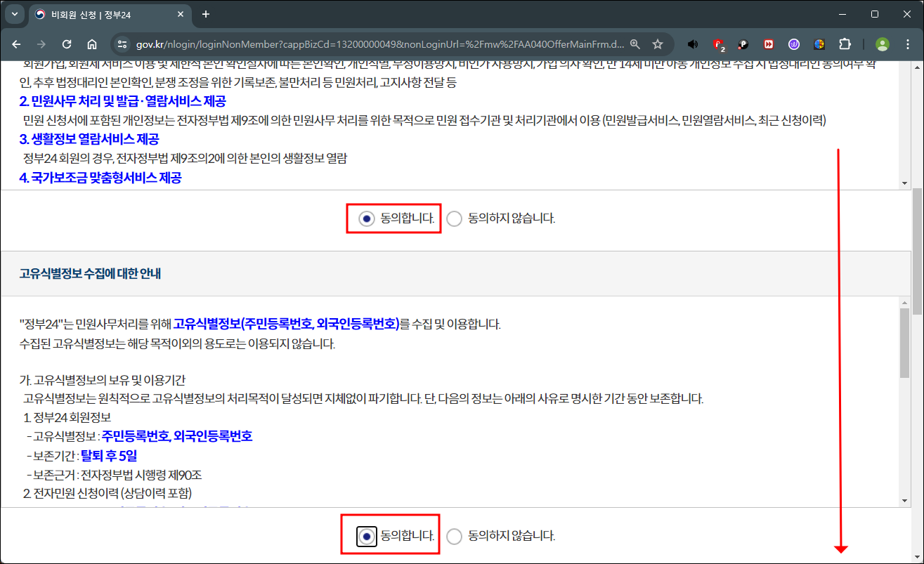Click scroll-down arrow of 고유식별정보 terms box
The width and height of the screenshot is (924, 564).
tap(904, 501)
